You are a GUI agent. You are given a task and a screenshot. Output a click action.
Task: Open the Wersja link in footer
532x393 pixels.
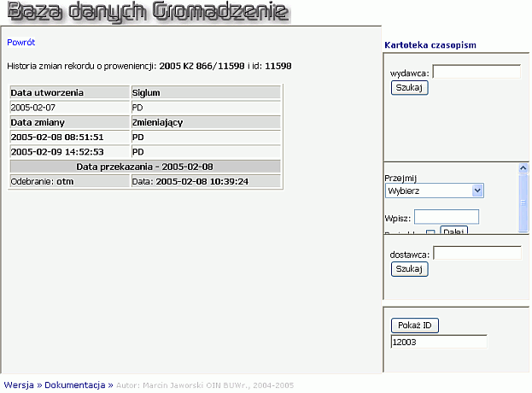19,384
